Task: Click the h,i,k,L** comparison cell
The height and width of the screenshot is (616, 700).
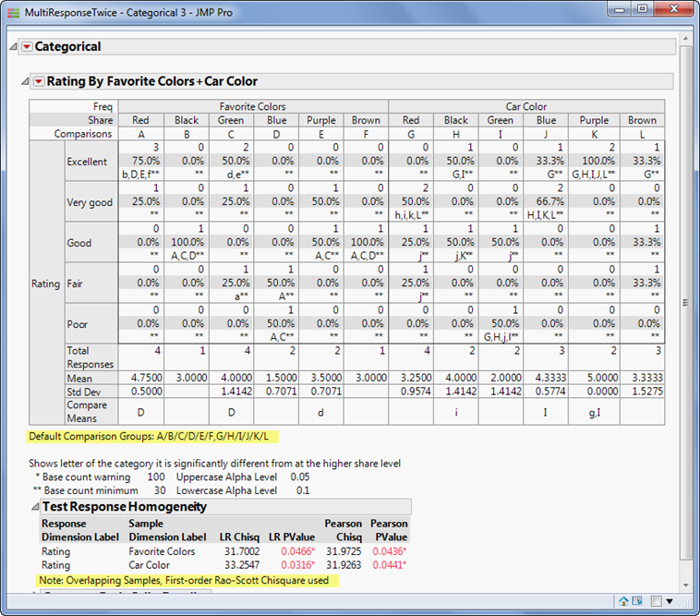Action: tap(411, 214)
